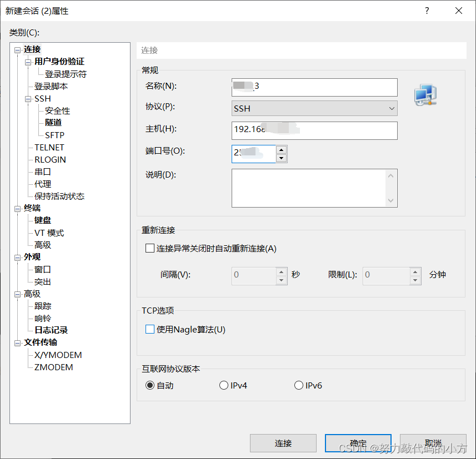Enable the 使用Nagle算法 option
The width and height of the screenshot is (476, 459).
pos(149,329)
